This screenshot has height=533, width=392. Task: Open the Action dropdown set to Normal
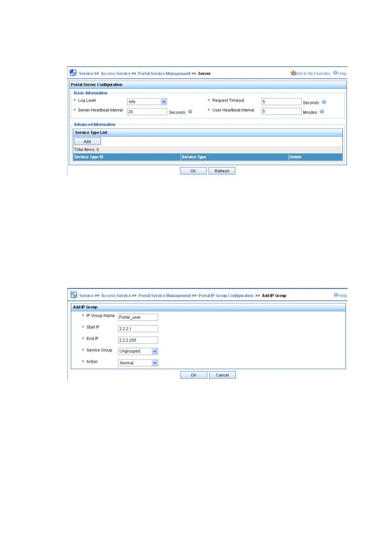[138, 363]
